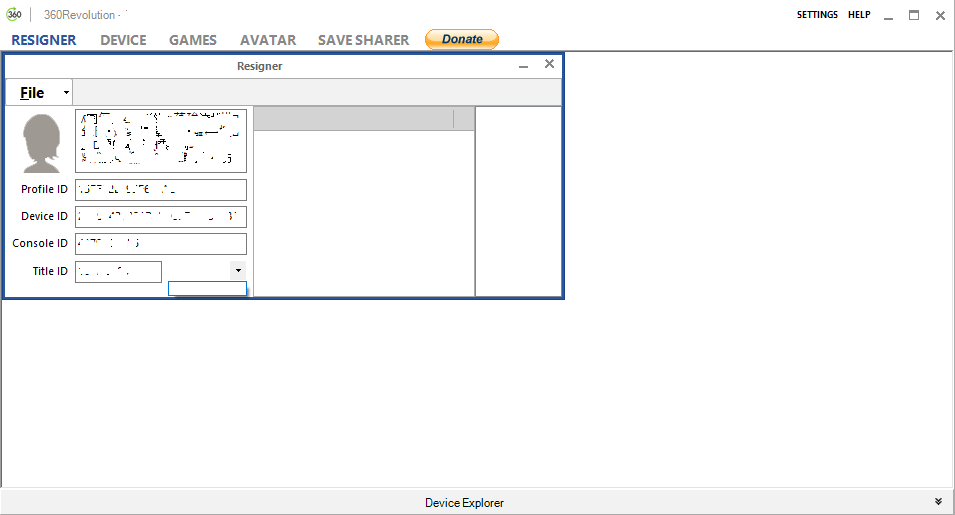Focus the Device ID text box

(x=160, y=217)
